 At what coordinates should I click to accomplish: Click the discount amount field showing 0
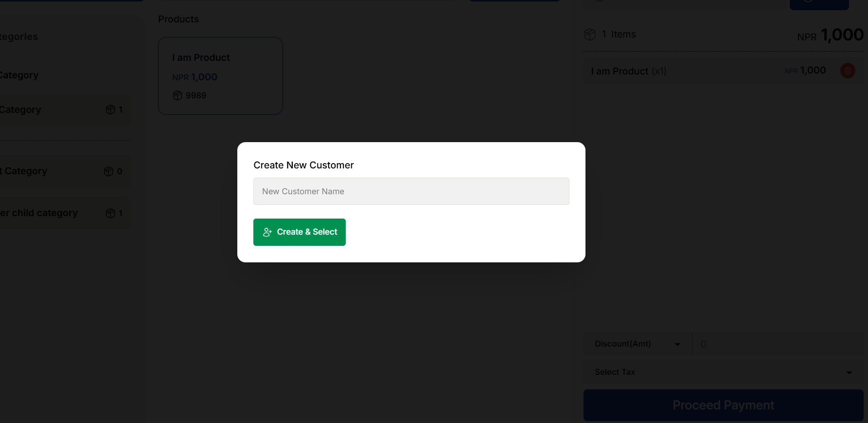tap(778, 344)
